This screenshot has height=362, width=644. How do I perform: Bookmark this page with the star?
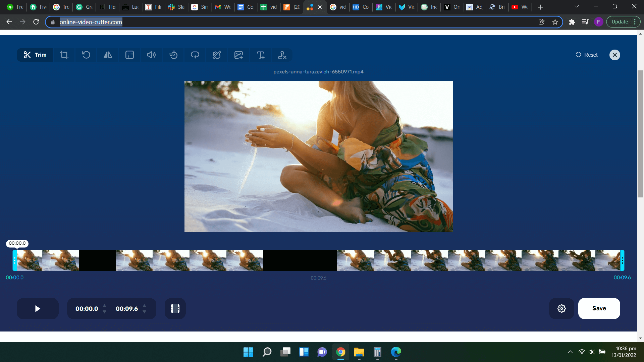click(555, 22)
